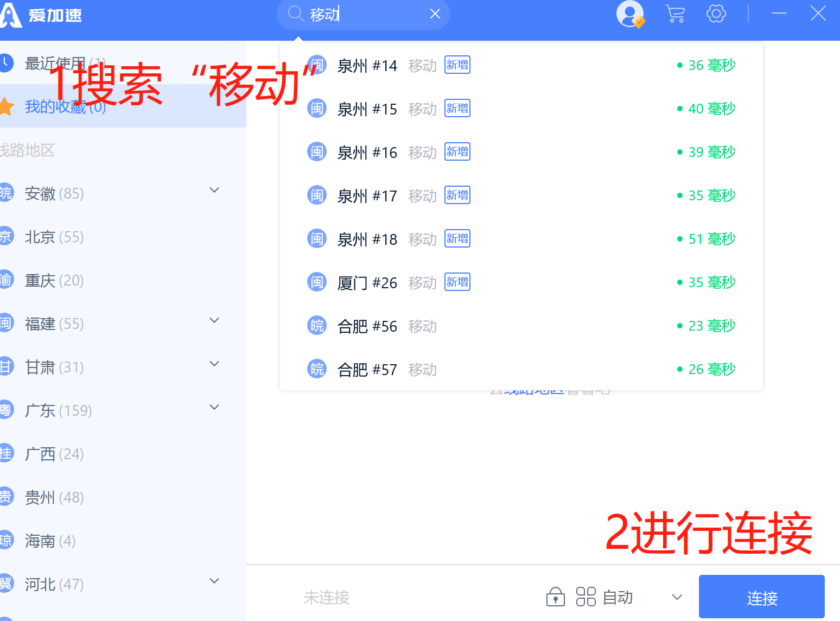
Task: Open 我的收藏 favorites list
Action: 123,106
